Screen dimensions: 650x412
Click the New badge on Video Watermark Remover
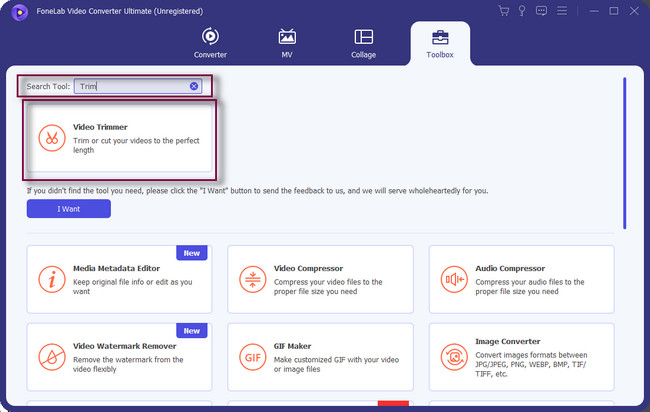[x=192, y=330]
